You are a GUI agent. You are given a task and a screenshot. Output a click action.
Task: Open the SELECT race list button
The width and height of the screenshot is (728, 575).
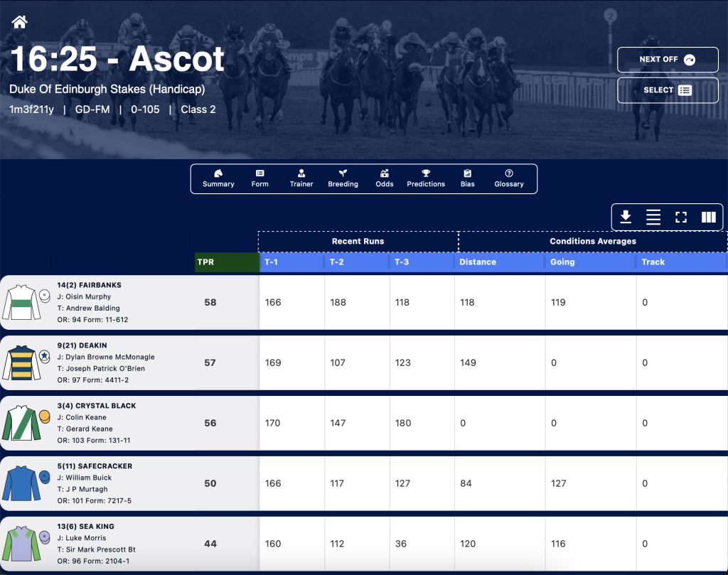click(668, 90)
